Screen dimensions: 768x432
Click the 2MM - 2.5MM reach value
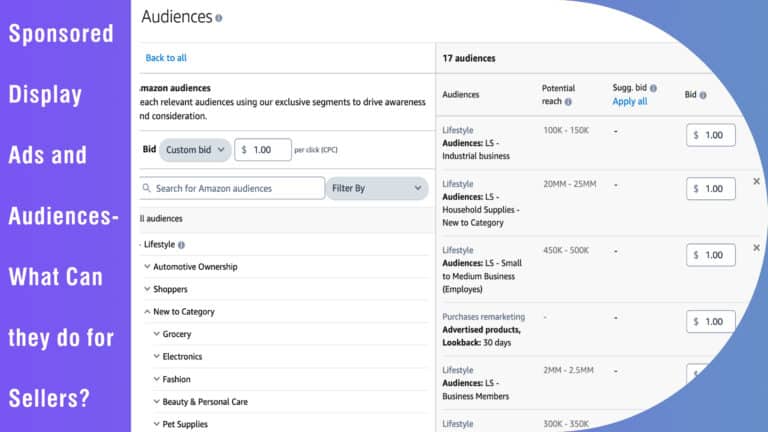click(x=568, y=370)
